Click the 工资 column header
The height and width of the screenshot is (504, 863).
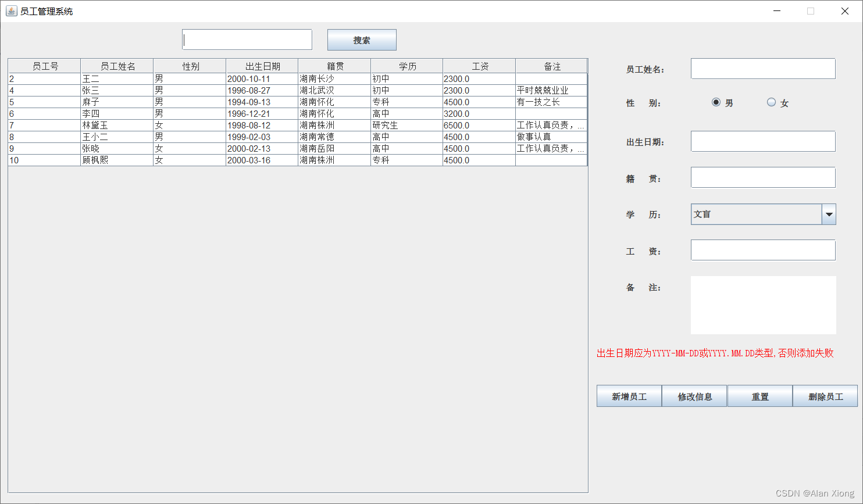[x=479, y=66]
